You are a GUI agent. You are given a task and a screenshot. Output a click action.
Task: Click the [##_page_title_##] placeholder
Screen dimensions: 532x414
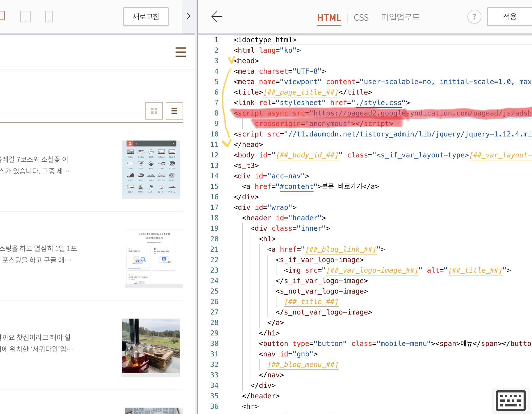[301, 92]
